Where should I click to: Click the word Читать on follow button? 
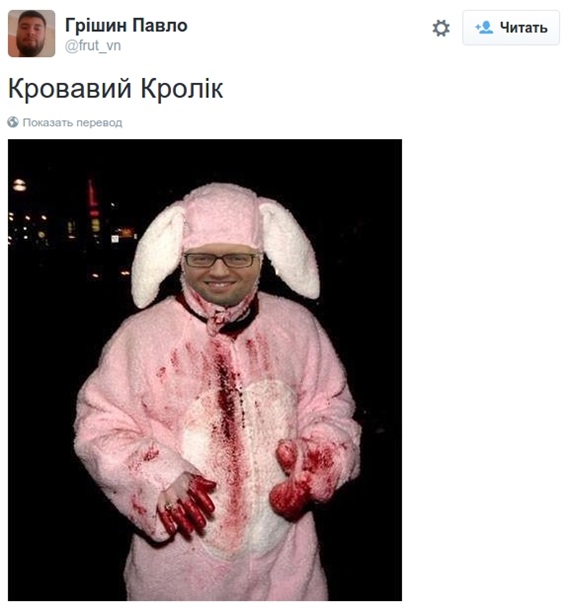(x=524, y=28)
